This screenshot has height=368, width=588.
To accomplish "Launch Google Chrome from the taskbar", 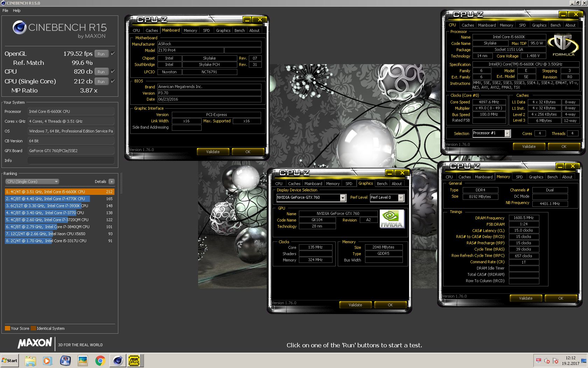I will (100, 361).
